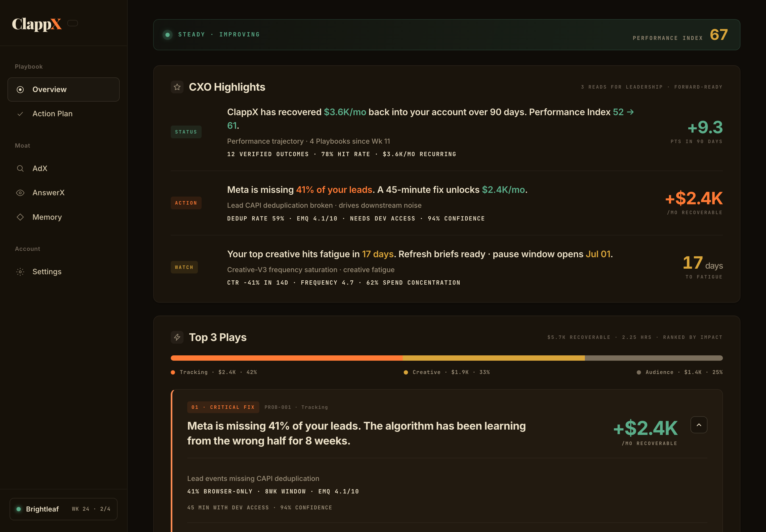Click the STATUS badge
Screen dimensions: 766x532
coord(186,132)
